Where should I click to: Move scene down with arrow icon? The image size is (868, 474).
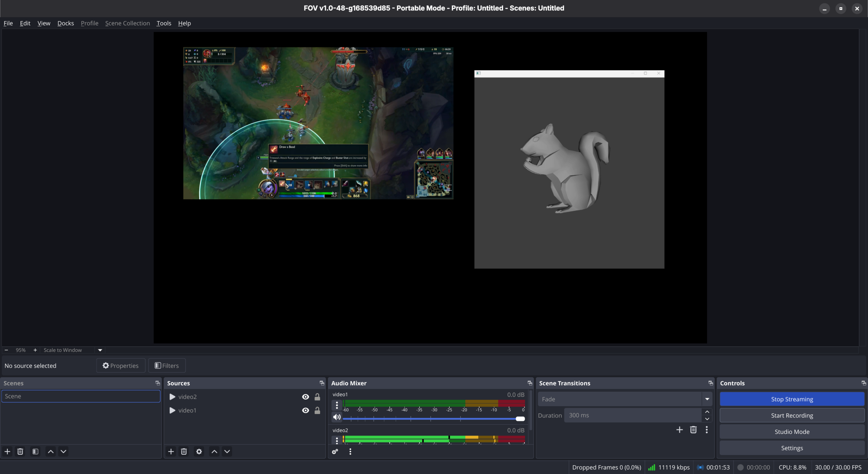click(63, 451)
